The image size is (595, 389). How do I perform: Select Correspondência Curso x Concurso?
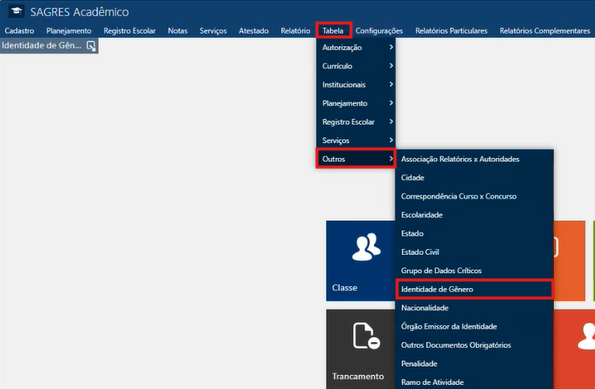tap(474, 196)
